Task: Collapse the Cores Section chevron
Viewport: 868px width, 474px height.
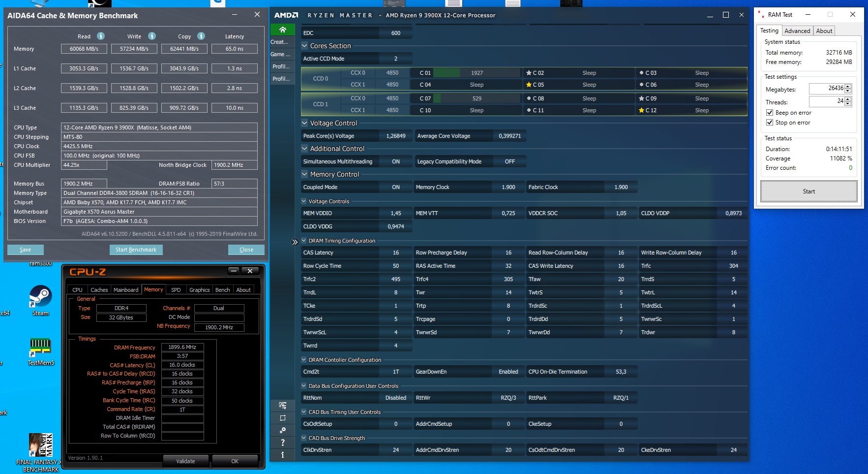Action: click(304, 46)
